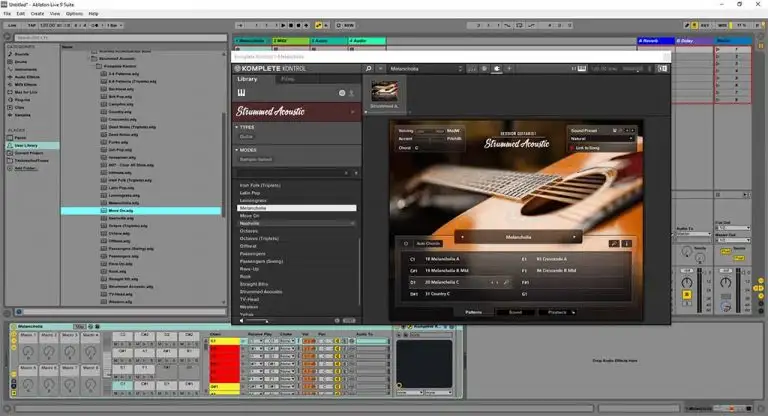Open the Help menu
This screenshot has width=768, height=416.
click(x=93, y=14)
